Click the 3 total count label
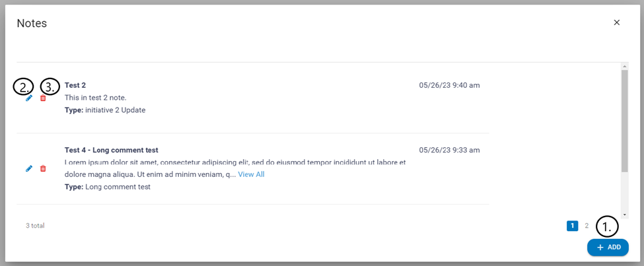 [x=35, y=226]
